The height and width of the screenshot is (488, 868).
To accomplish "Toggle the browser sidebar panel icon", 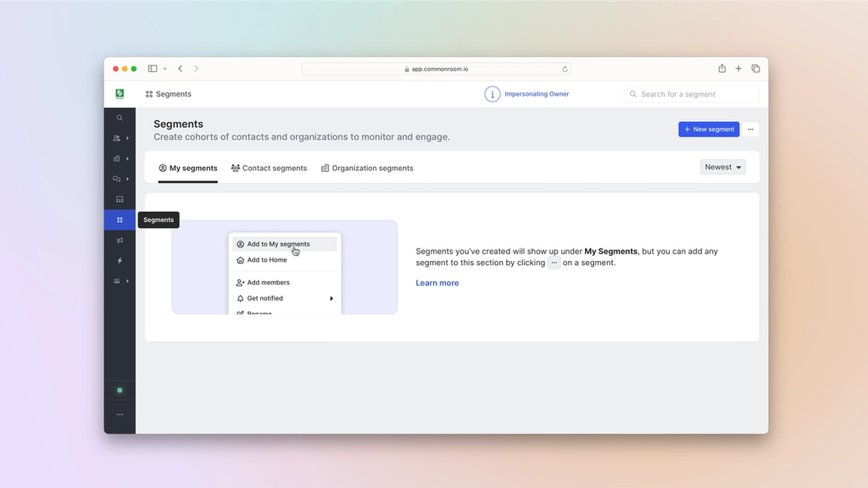I will pyautogui.click(x=153, y=69).
